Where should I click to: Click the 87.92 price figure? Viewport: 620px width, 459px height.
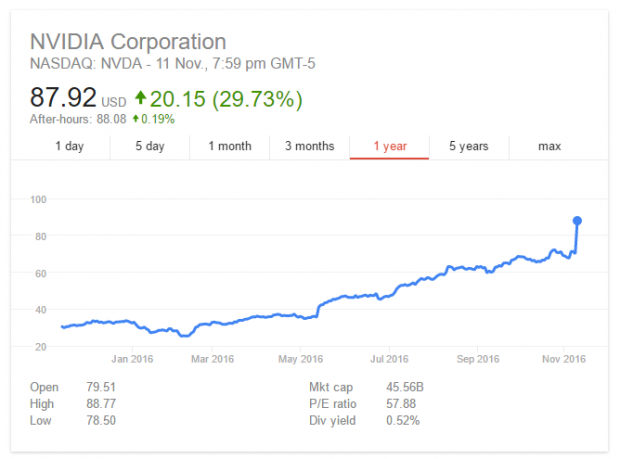click(63, 97)
